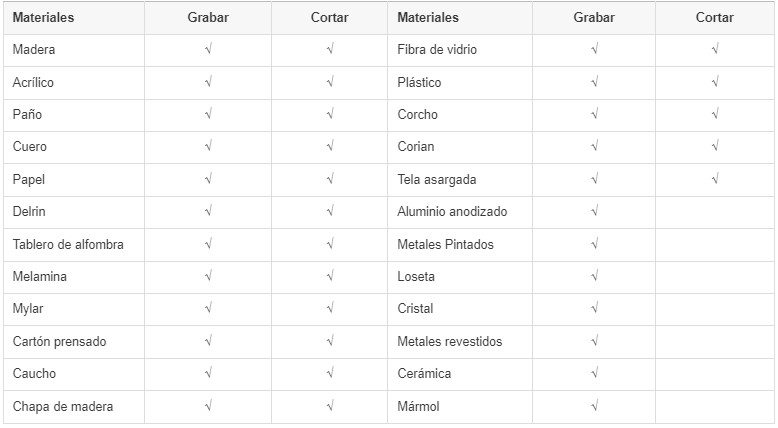Click the Cortar checkmark for Chapa de madera

330,406
